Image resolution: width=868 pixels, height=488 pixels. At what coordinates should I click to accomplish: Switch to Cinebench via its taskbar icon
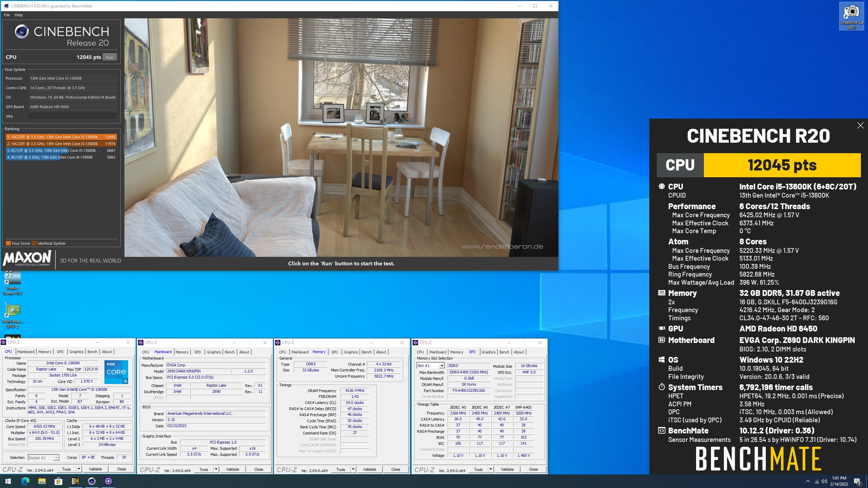tap(92, 481)
